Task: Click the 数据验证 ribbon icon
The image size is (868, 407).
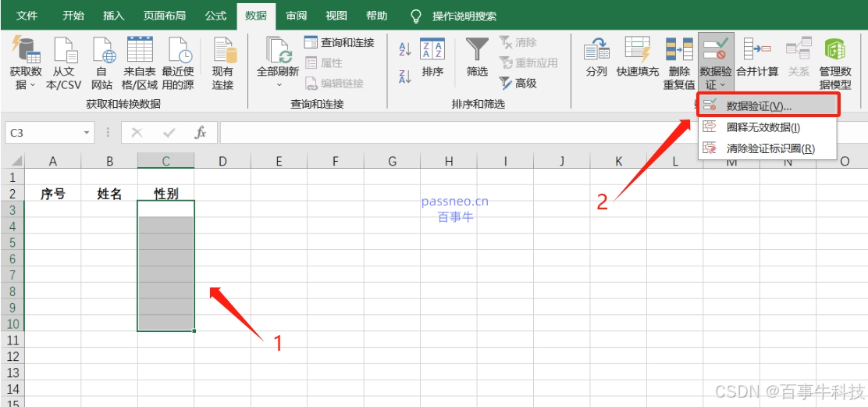Action: [716, 50]
